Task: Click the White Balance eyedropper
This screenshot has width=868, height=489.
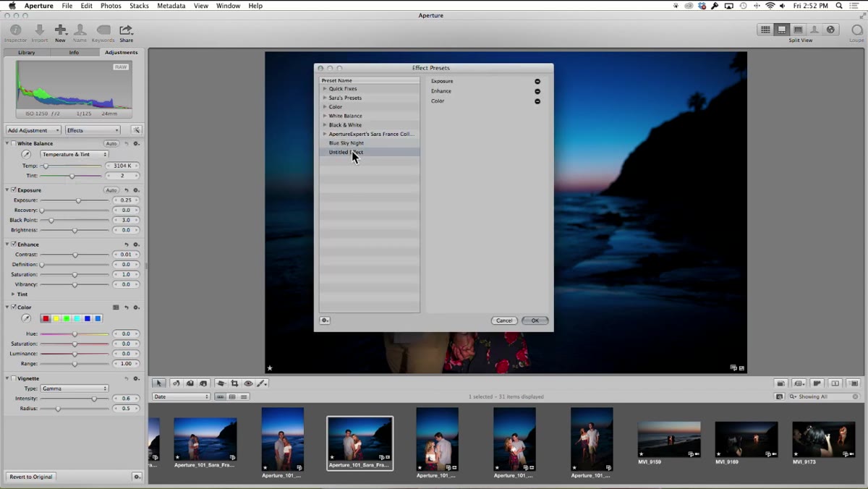Action: [26, 154]
